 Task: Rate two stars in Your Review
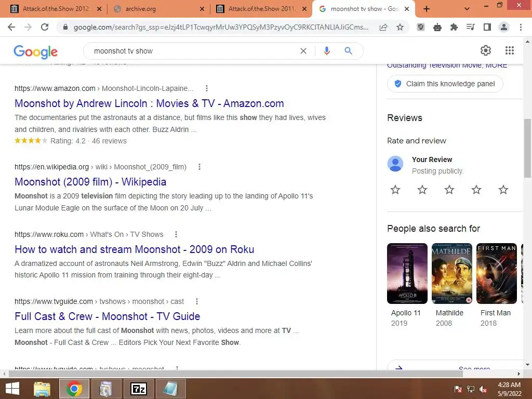(422, 190)
